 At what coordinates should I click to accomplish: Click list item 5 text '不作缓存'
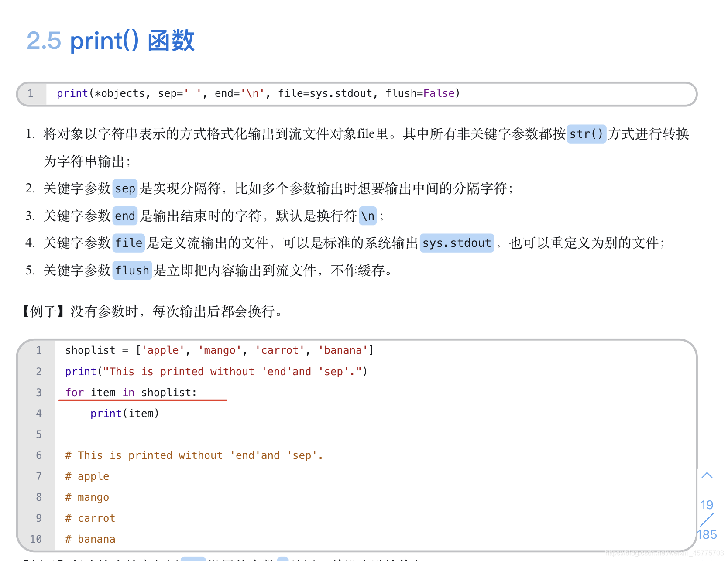[358, 270]
